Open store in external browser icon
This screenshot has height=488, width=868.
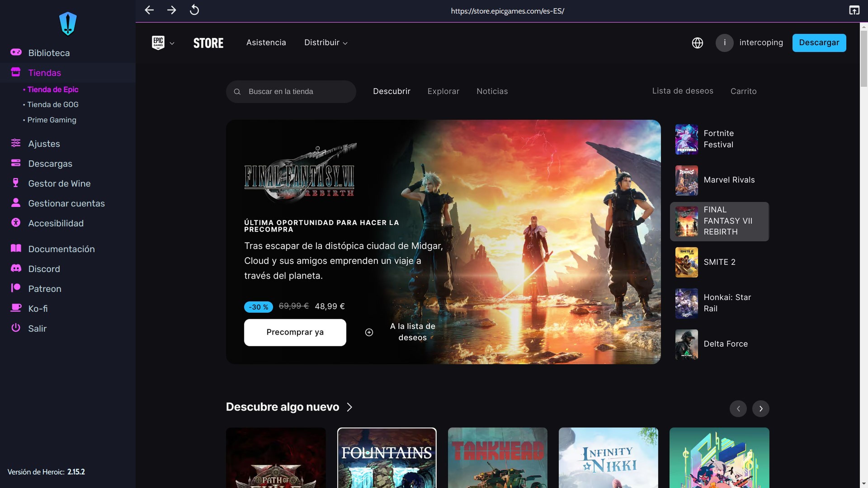pos(854,10)
